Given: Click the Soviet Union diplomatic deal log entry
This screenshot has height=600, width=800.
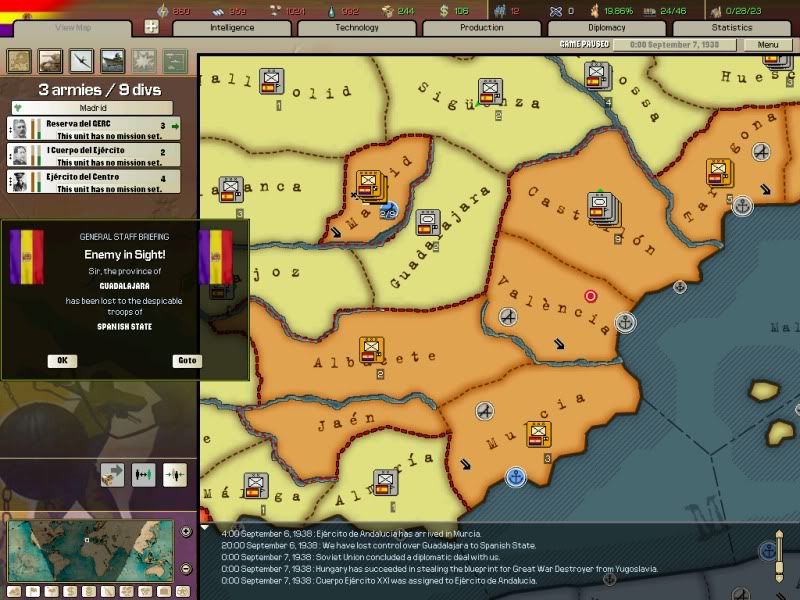Looking at the screenshot, I should point(361,557).
